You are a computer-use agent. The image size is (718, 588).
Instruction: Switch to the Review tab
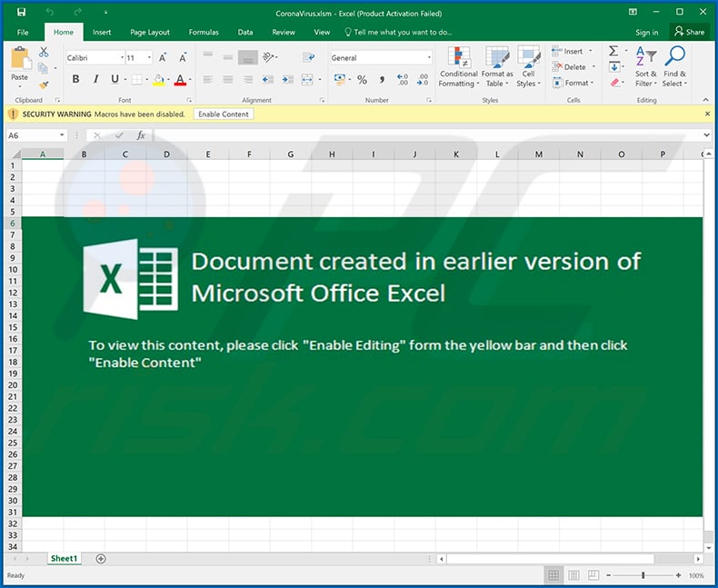(x=284, y=32)
